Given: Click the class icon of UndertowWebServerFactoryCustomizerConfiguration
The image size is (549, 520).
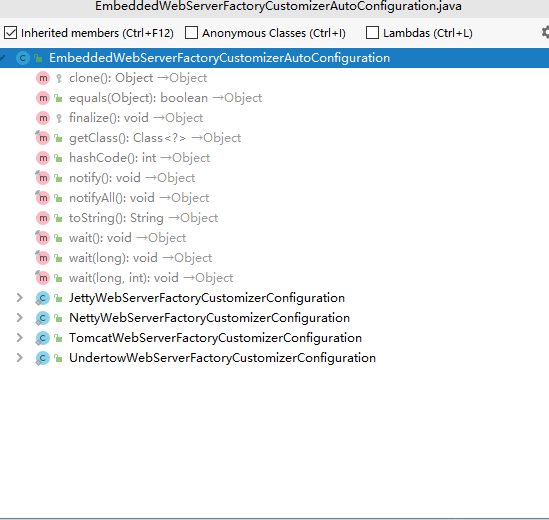Looking at the screenshot, I should pyautogui.click(x=42, y=358).
